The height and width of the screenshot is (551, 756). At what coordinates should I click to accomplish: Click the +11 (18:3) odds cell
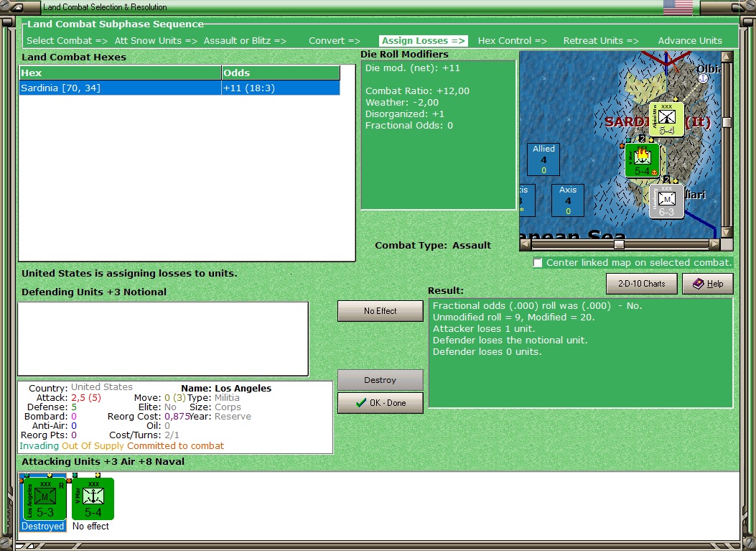tap(281, 88)
